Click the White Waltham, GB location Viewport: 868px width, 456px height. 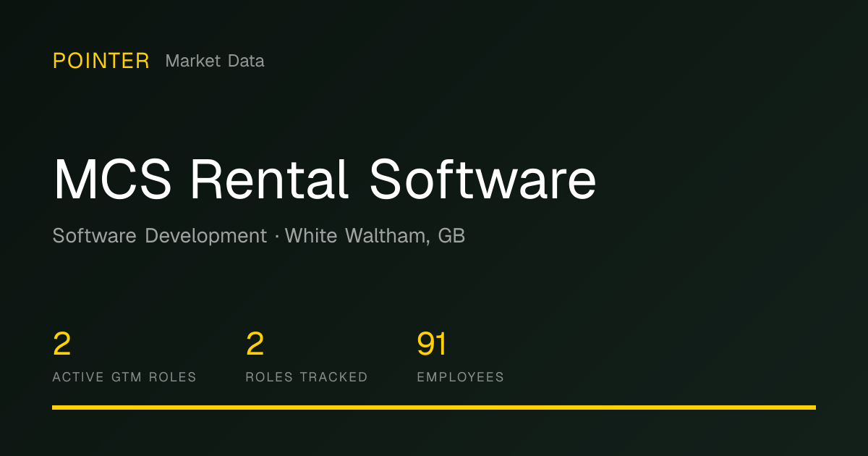click(x=375, y=236)
